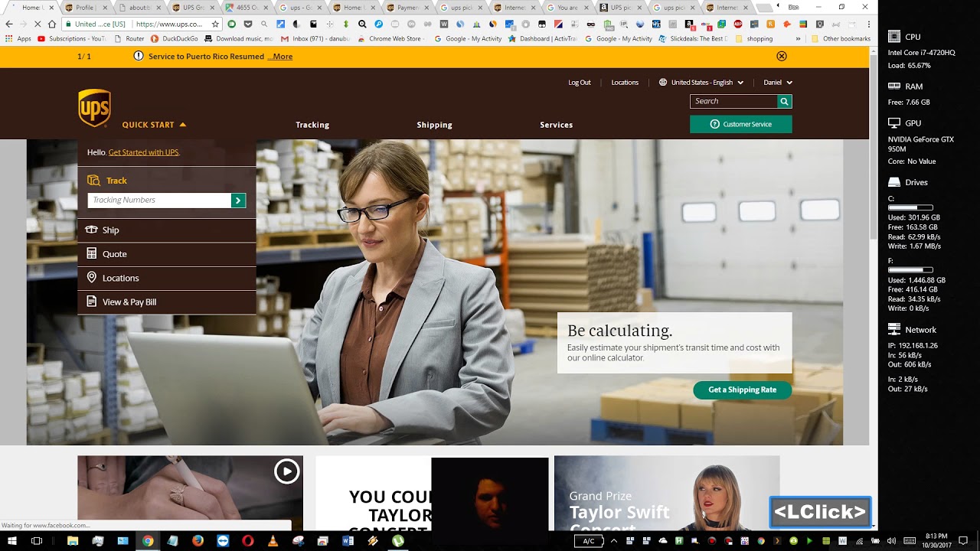The height and width of the screenshot is (551, 980).
Task: Click the green search magnifier button
Action: point(784,101)
